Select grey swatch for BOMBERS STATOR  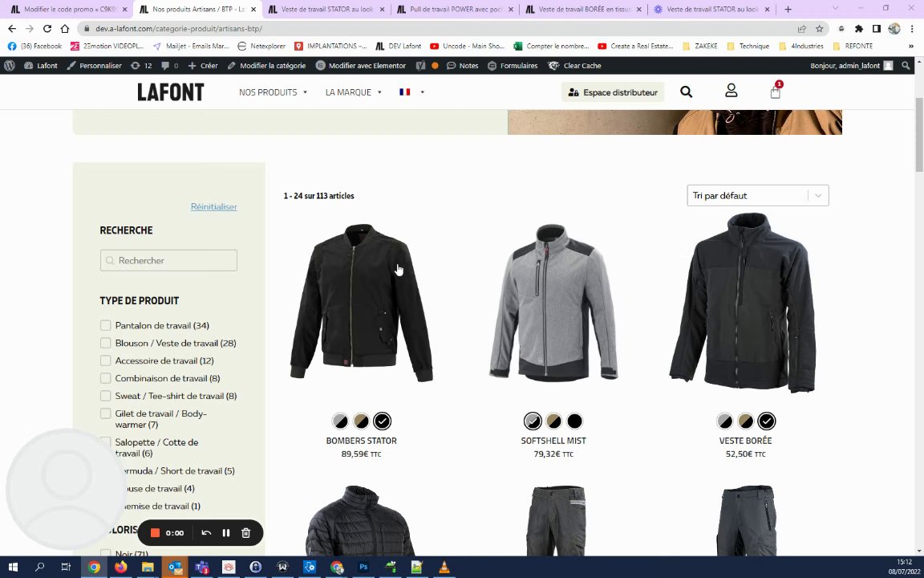(x=340, y=421)
